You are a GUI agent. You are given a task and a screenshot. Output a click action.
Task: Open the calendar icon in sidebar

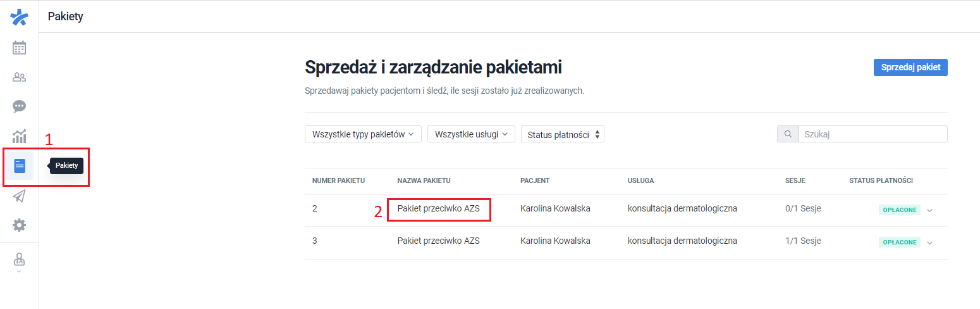pyautogui.click(x=20, y=47)
